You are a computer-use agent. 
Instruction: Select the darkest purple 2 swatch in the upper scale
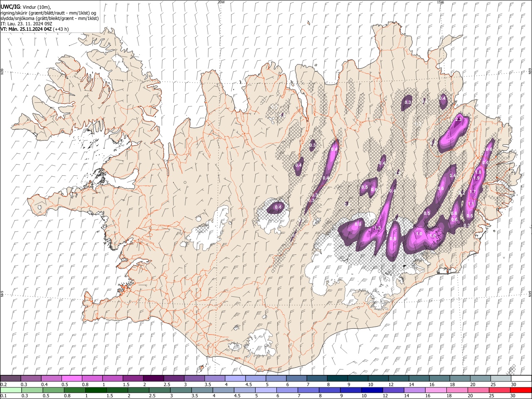pos(153,379)
